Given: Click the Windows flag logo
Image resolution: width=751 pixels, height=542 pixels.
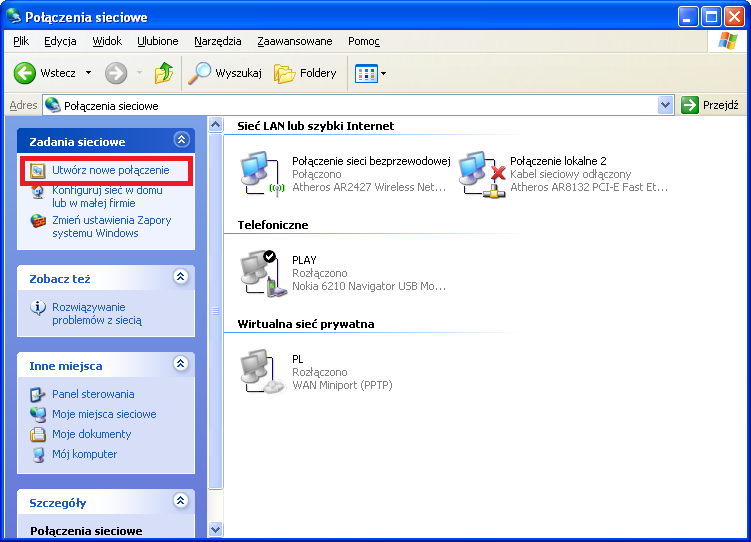Looking at the screenshot, I should [728, 41].
